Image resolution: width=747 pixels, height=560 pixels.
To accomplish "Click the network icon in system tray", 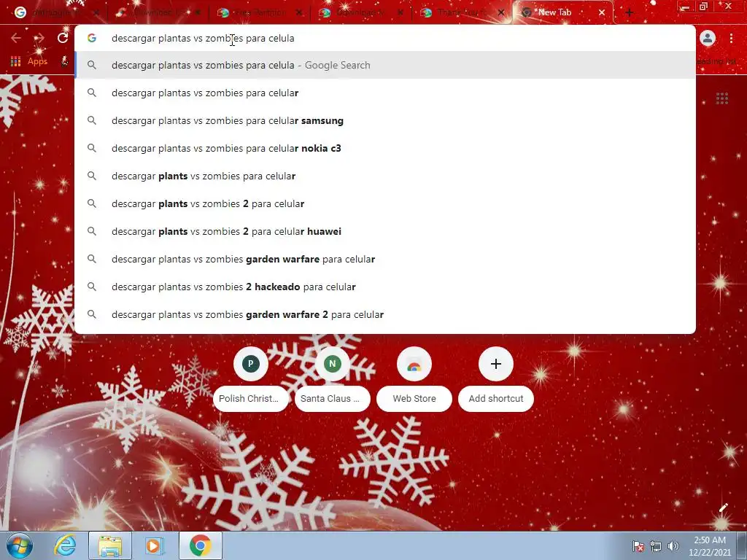I will coord(656,546).
